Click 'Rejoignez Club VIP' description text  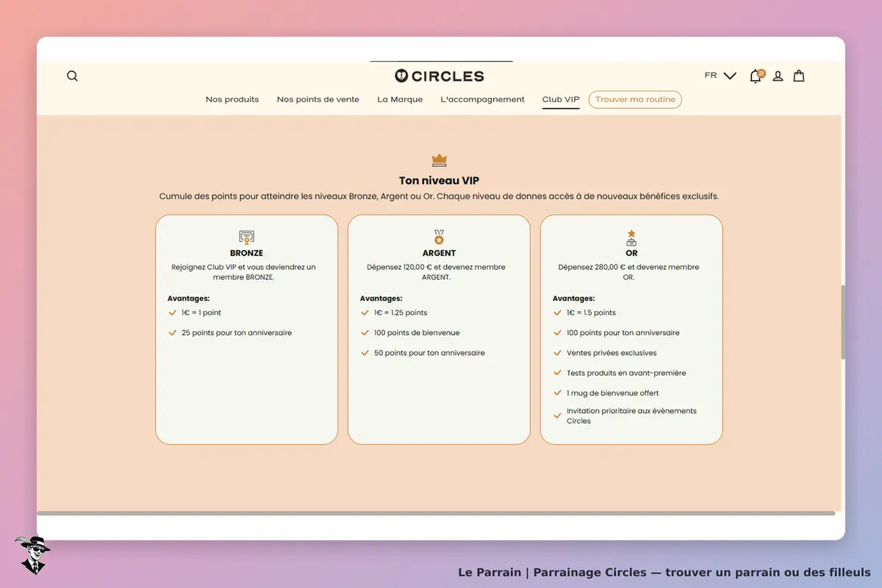243,272
